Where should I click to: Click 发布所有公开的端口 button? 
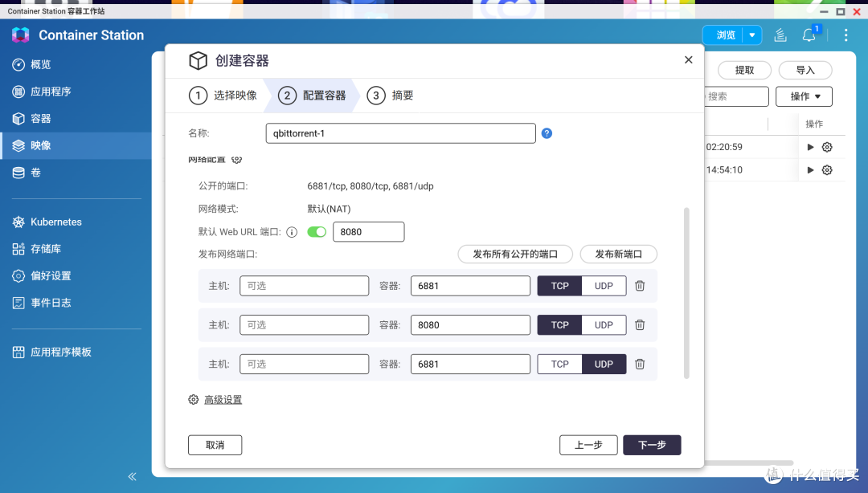pos(515,254)
